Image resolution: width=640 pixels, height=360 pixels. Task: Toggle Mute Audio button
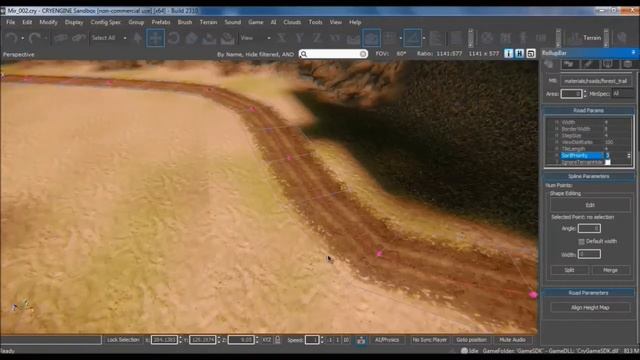(x=512, y=340)
